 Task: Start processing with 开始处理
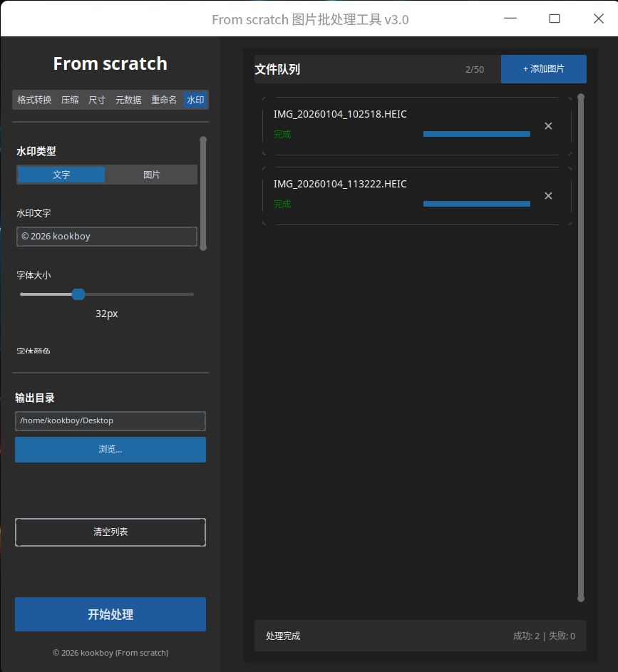[110, 614]
